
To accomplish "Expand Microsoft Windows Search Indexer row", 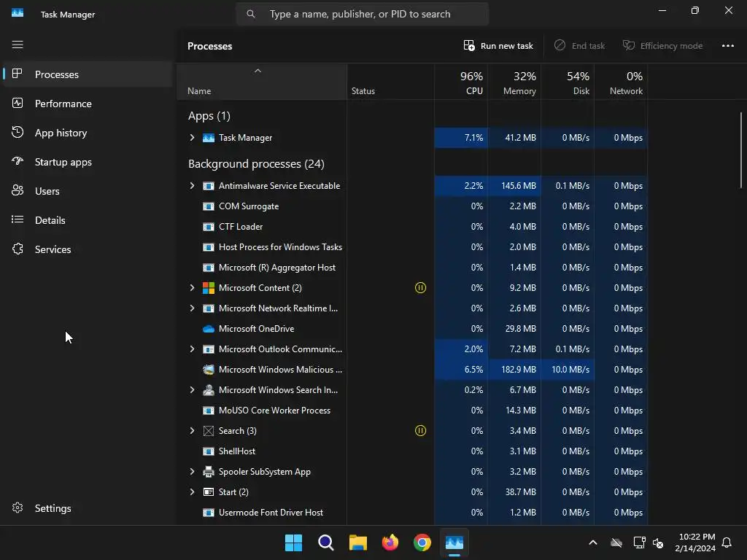I will [192, 390].
